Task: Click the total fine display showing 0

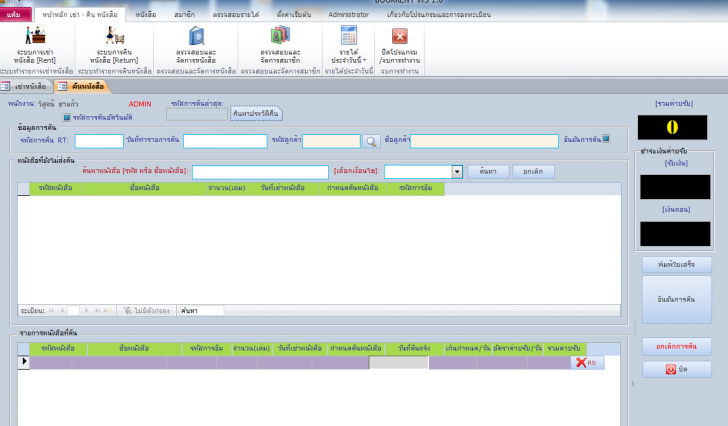Action: [x=672, y=127]
